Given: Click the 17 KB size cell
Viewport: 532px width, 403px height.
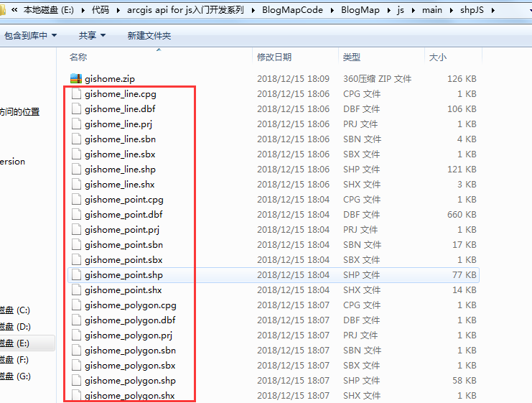Looking at the screenshot, I should pyautogui.click(x=465, y=245).
